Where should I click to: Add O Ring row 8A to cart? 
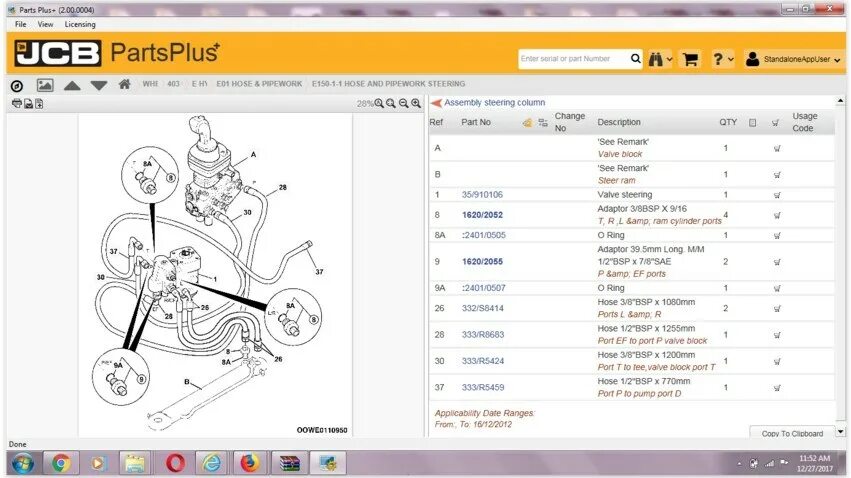tap(777, 236)
